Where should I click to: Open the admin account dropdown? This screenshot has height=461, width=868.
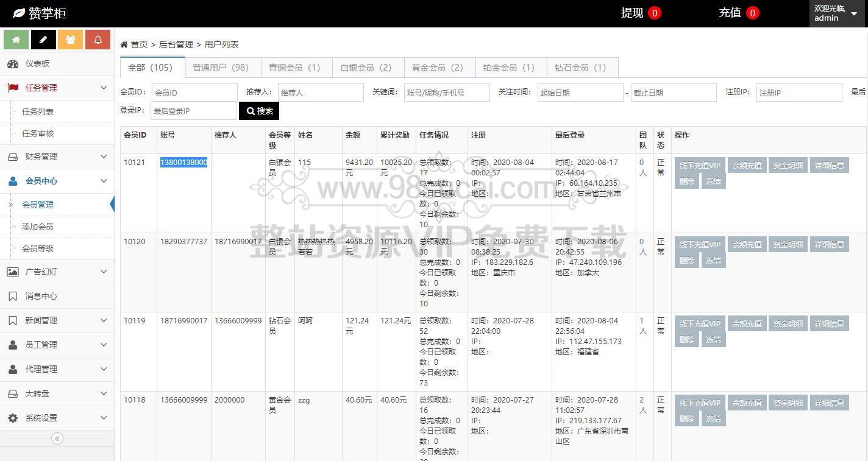[x=836, y=13]
